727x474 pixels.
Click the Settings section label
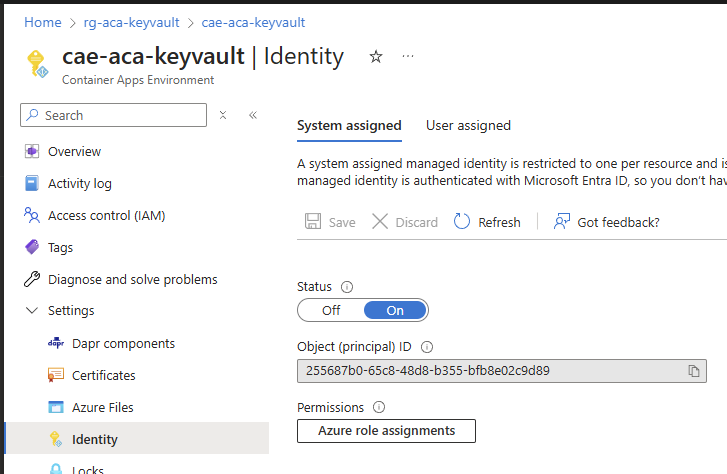point(71,311)
